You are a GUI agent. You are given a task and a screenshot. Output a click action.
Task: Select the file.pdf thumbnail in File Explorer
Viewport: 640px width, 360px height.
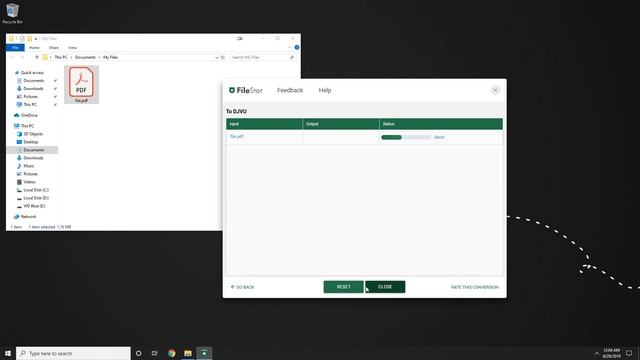[x=81, y=84]
